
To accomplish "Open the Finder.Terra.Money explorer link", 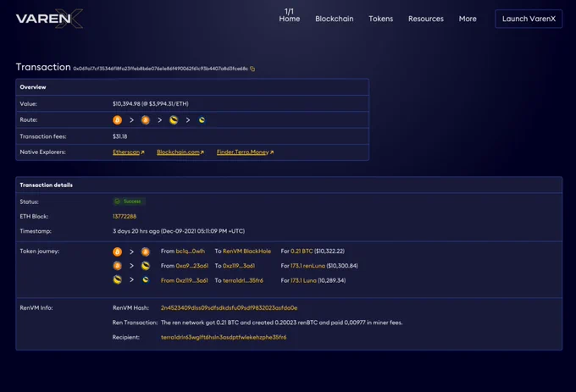I will (x=245, y=152).
